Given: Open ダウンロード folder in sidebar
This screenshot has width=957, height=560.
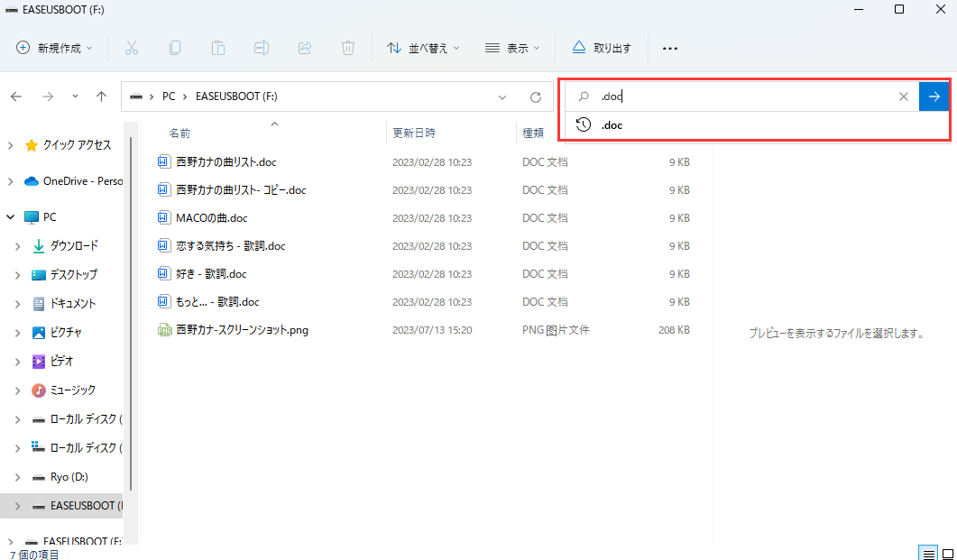Looking at the screenshot, I should pos(73,245).
